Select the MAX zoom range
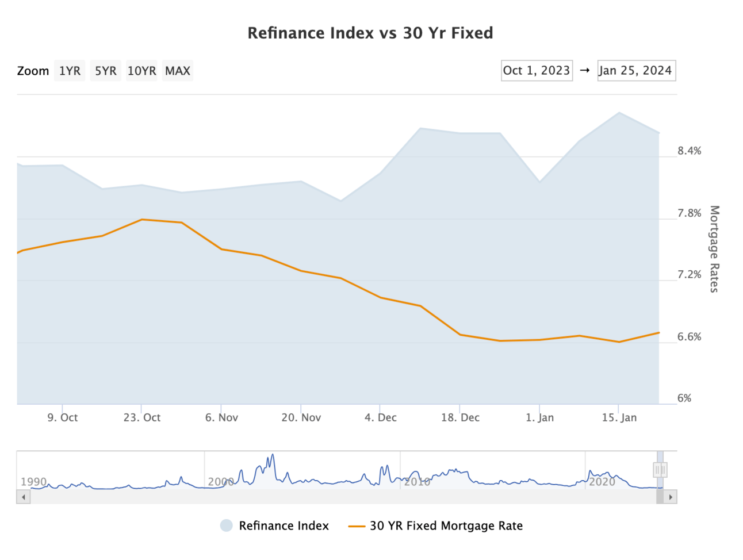Screen dimensions: 743x560 click(177, 71)
